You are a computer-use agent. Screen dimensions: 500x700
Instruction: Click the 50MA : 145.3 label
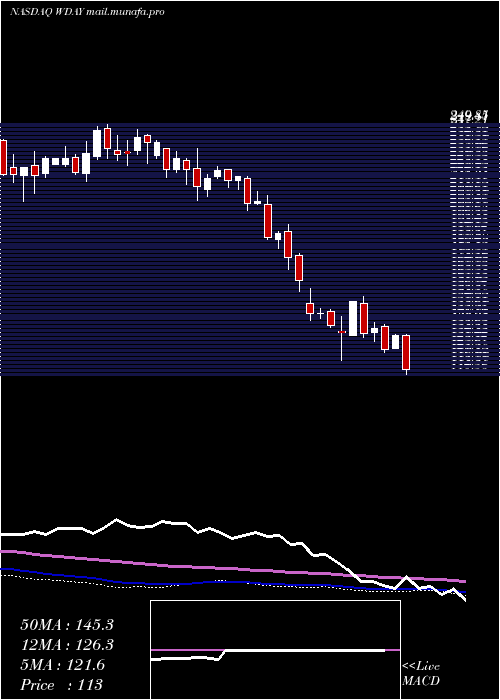point(67,625)
